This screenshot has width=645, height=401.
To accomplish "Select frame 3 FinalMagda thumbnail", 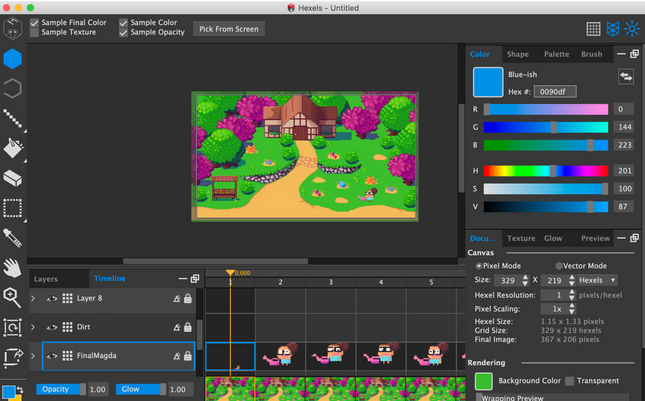I will [330, 356].
